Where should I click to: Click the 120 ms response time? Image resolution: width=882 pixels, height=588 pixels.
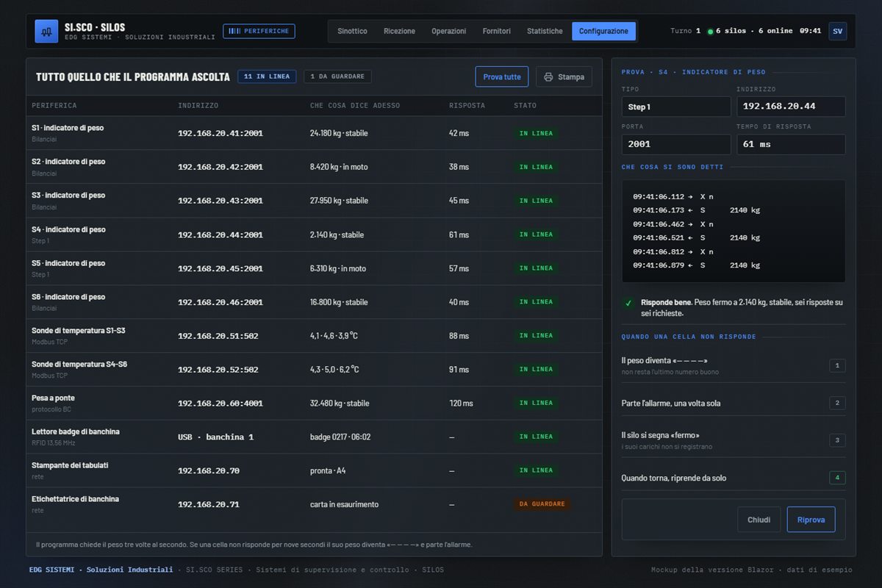pos(461,404)
